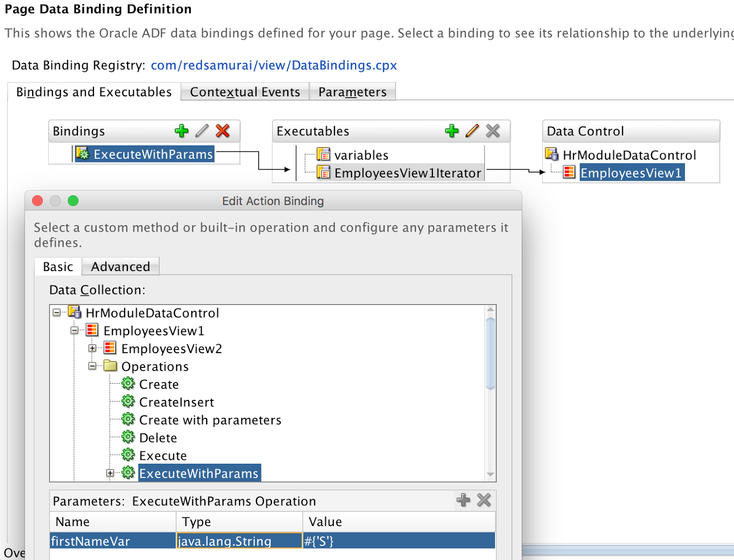Image resolution: width=734 pixels, height=560 pixels.
Task: Select HrModuleDataControl in Data Control panel
Action: click(629, 155)
